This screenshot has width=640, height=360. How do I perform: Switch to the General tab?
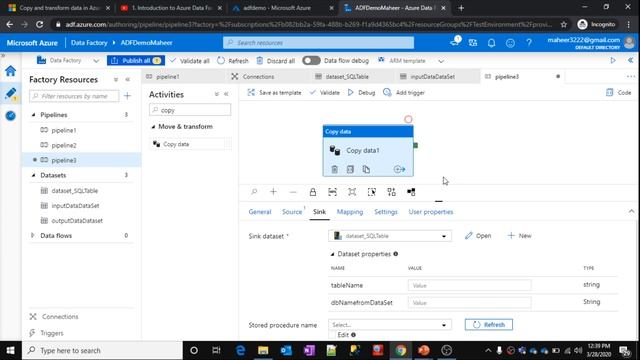click(x=260, y=212)
